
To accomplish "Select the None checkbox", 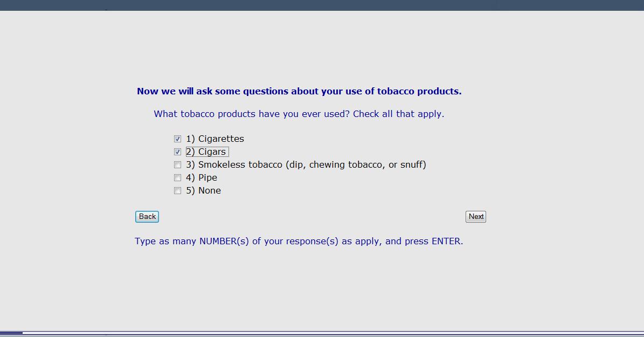I will click(x=177, y=191).
